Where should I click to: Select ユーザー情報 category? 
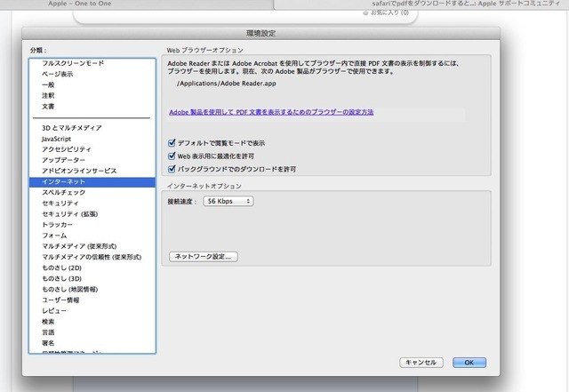point(92,300)
